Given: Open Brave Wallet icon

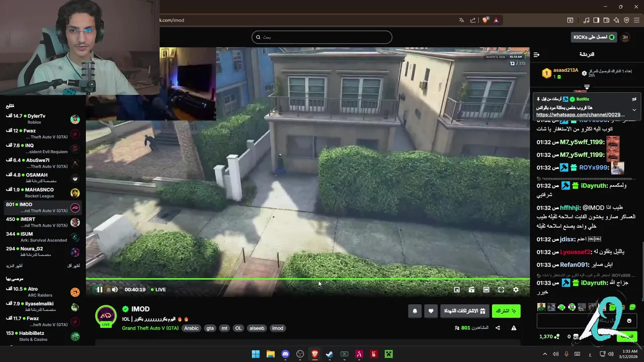Looking at the screenshot, I should click(606, 20).
